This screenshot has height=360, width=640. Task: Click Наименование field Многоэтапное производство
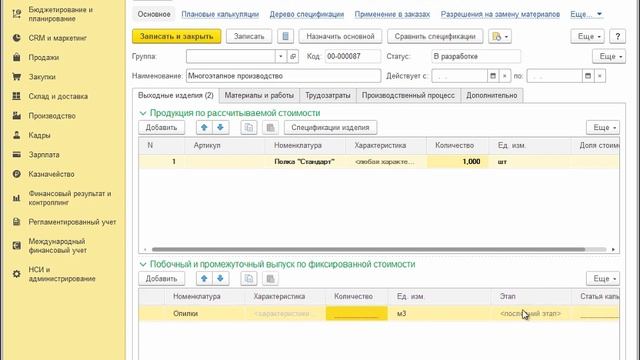tap(283, 76)
